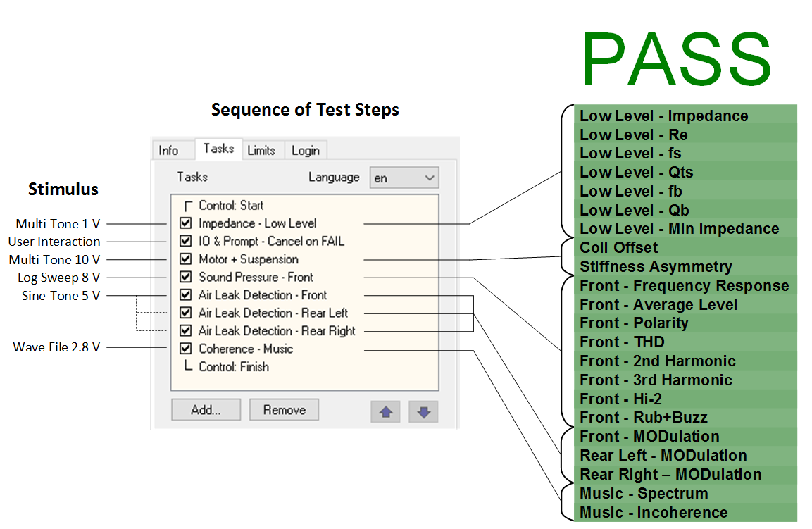
Task: Click the move task down arrow button
Action: tap(423, 412)
